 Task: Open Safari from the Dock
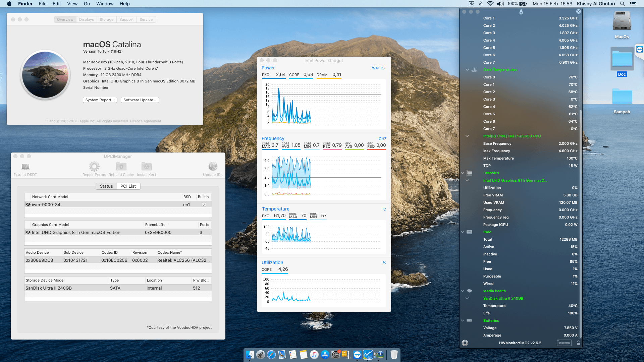click(x=271, y=354)
